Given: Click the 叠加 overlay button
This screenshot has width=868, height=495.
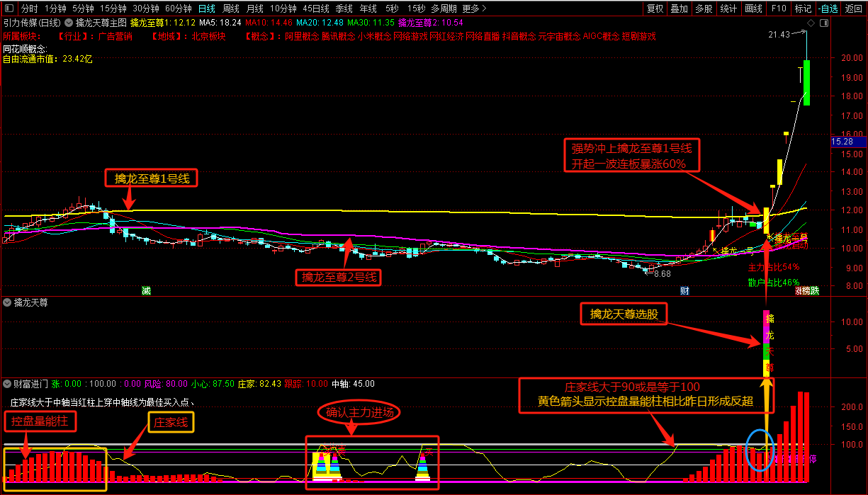Looking at the screenshot, I should pos(680,8).
